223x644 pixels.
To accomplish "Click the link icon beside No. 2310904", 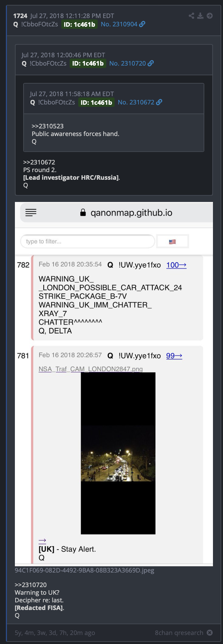I will click(x=142, y=24).
